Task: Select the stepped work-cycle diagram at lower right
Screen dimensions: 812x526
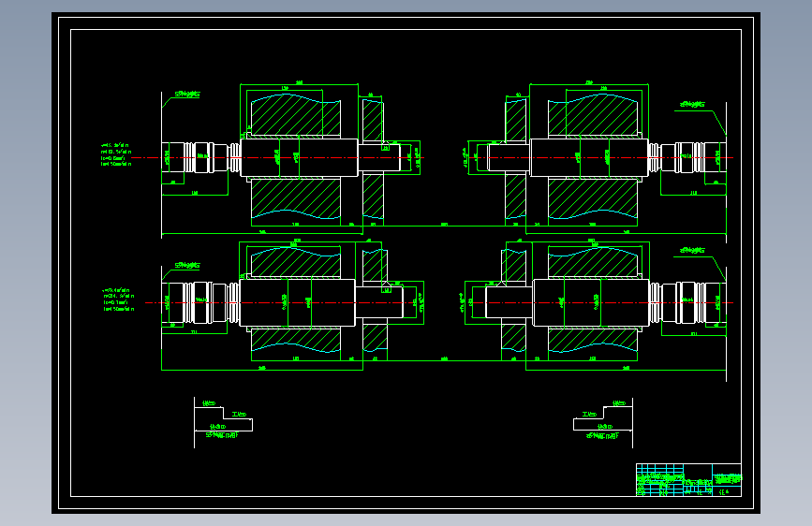Action: pyautogui.click(x=603, y=422)
